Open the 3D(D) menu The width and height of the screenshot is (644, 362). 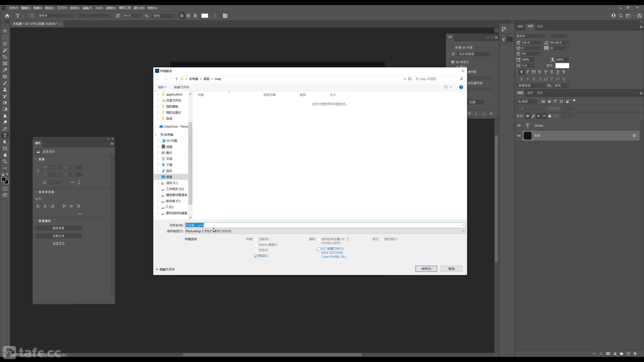pyautogui.click(x=99, y=8)
